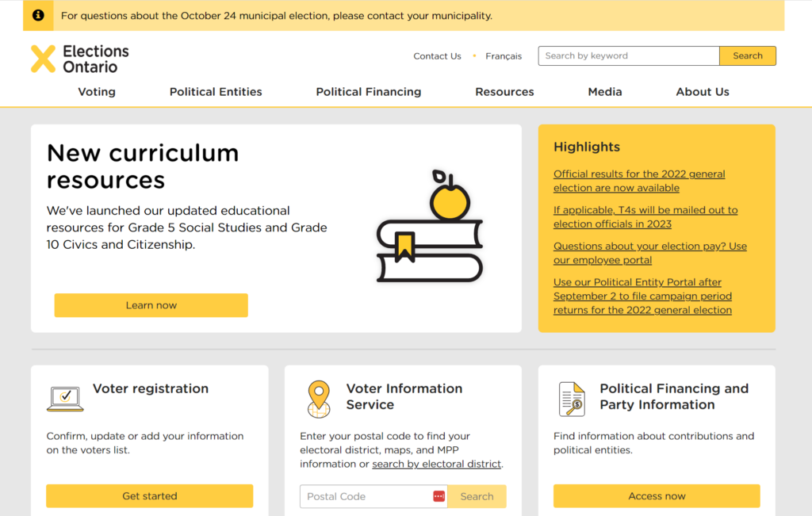
Task: Click the Search by keyword field
Action: (x=629, y=56)
